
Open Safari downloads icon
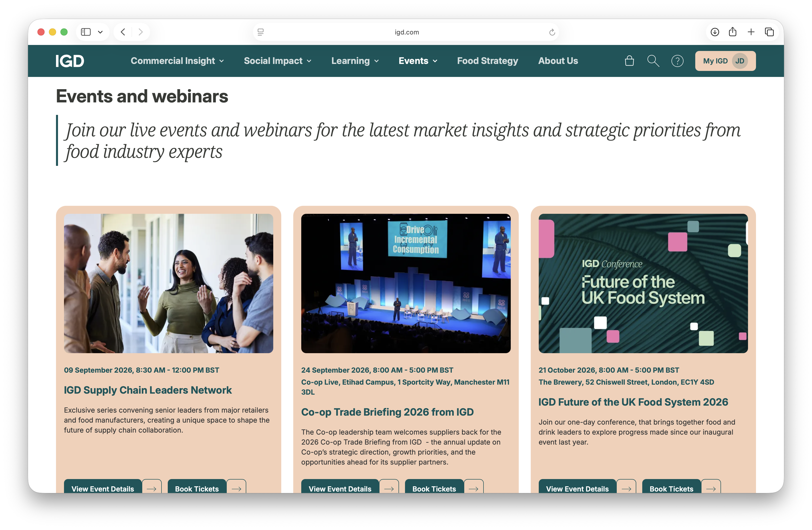click(x=715, y=32)
